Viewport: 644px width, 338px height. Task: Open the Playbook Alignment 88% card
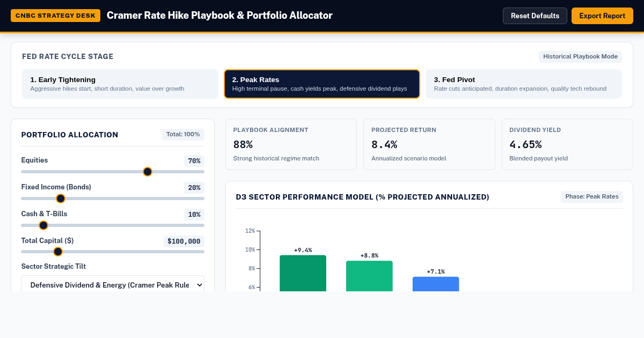[291, 144]
